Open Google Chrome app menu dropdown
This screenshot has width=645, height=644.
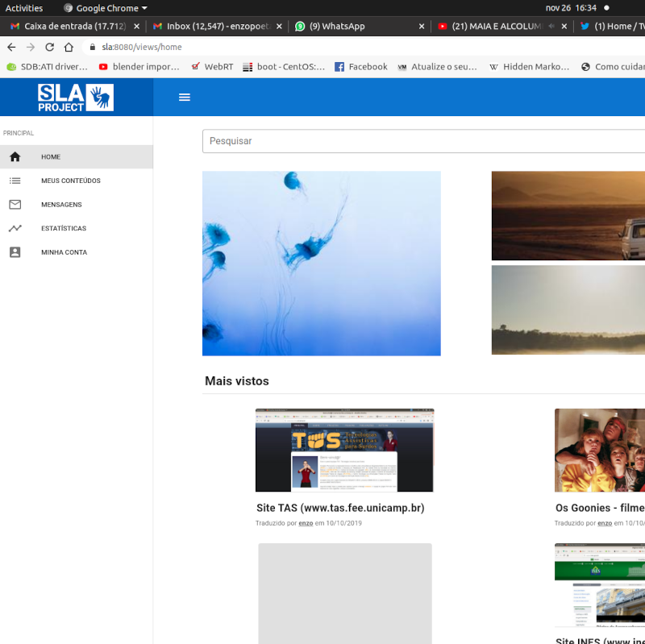pyautogui.click(x=106, y=8)
